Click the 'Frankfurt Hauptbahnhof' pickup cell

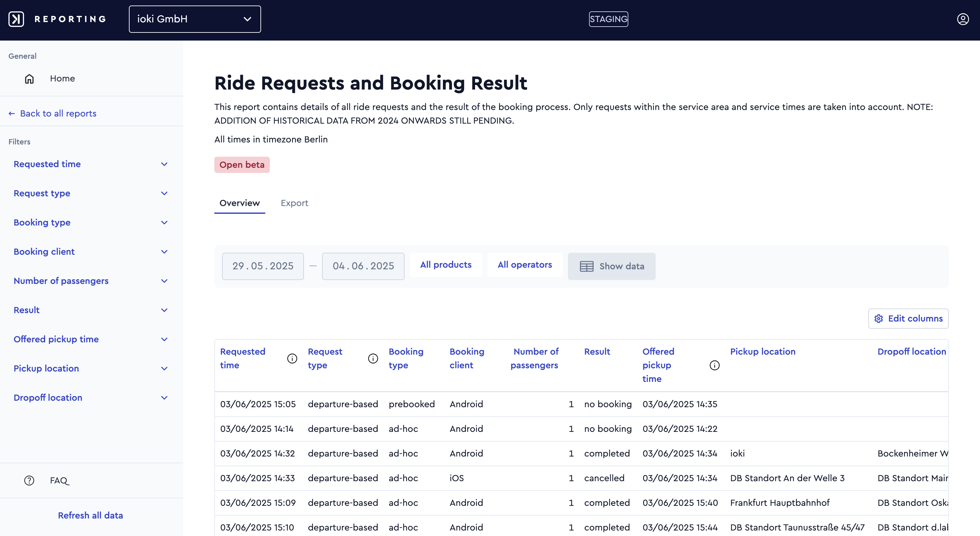780,503
